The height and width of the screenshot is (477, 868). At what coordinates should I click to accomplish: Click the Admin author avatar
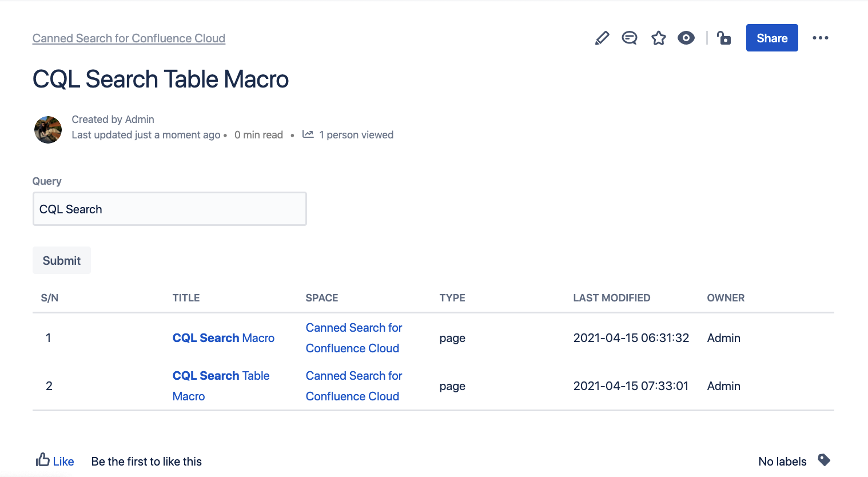[x=48, y=130]
